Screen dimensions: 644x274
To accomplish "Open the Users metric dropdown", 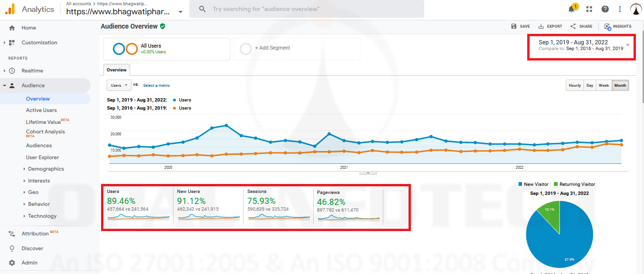I will 119,85.
